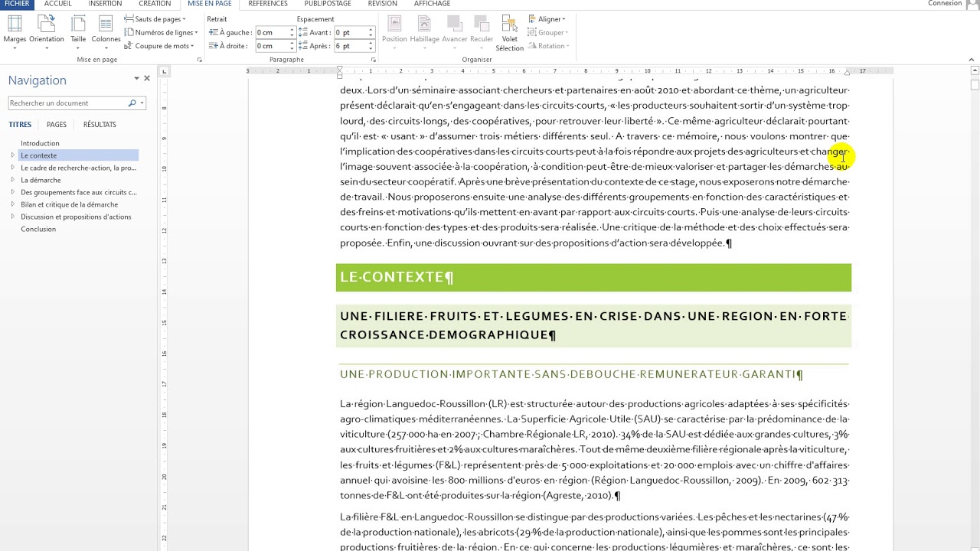Open Numéros de lignes dropdown

coord(161,32)
